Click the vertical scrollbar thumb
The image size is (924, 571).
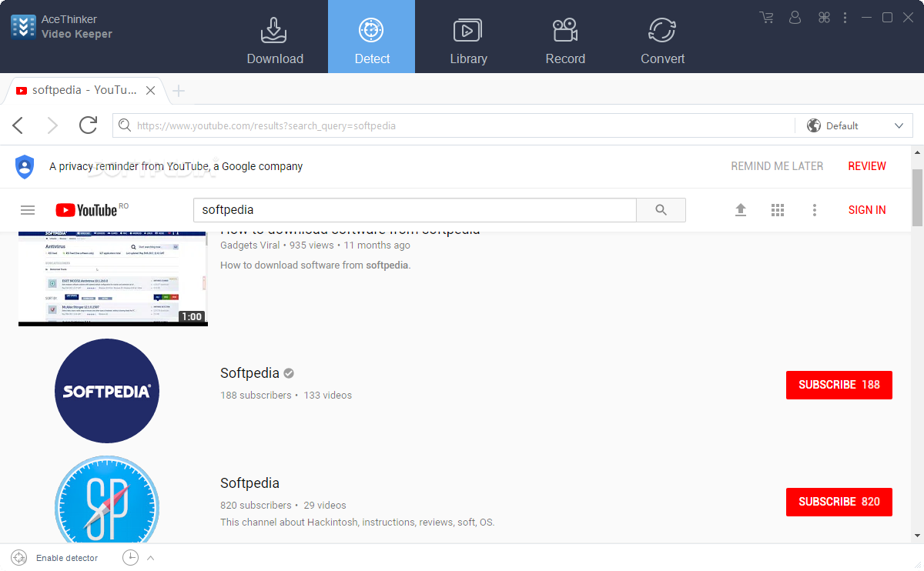tap(917, 198)
